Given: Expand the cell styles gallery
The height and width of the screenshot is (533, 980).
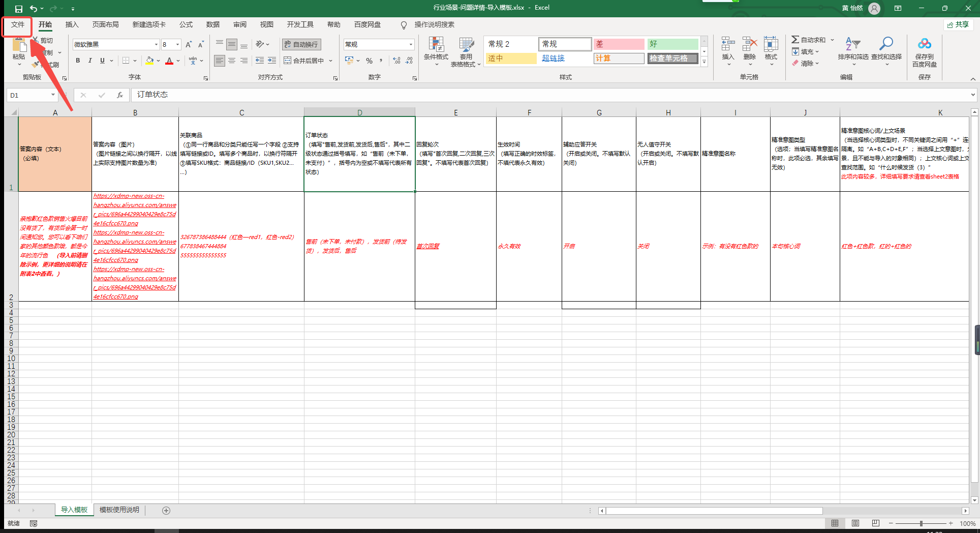Looking at the screenshot, I should click(704, 62).
